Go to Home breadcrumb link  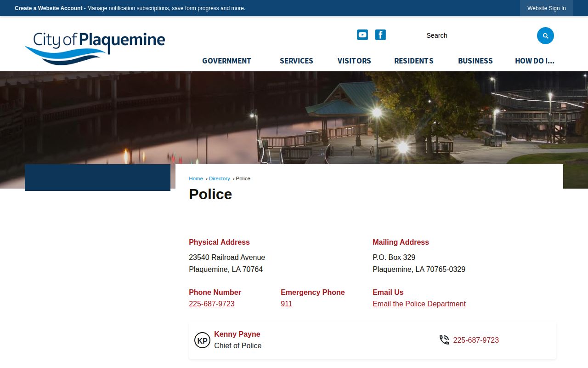(x=196, y=178)
